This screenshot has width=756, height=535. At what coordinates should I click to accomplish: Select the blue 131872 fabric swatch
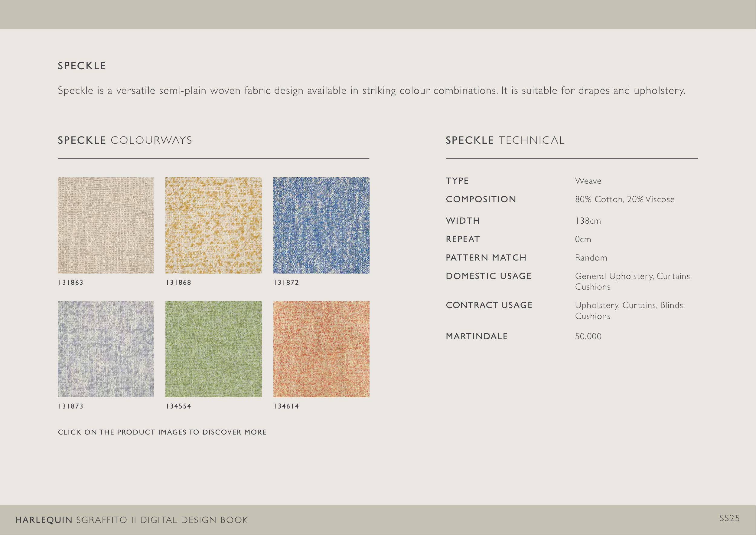[x=321, y=225]
